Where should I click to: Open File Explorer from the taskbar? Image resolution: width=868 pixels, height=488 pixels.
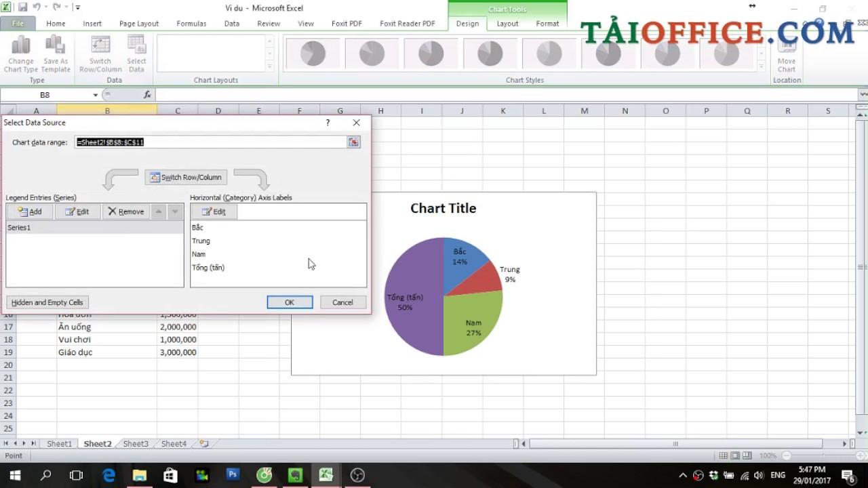tap(139, 475)
